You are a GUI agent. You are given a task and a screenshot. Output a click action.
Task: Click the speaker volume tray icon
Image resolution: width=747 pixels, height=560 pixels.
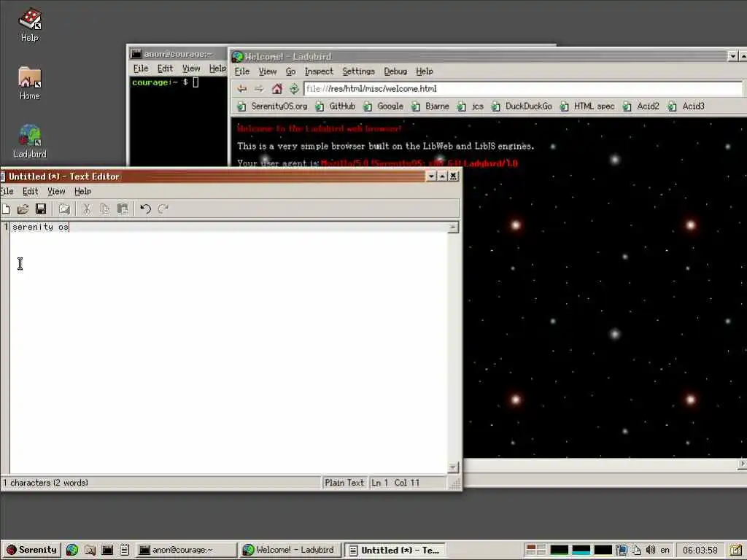tap(650, 550)
